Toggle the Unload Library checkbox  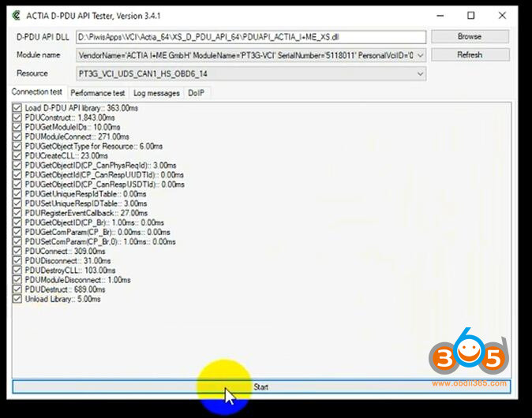point(18,300)
